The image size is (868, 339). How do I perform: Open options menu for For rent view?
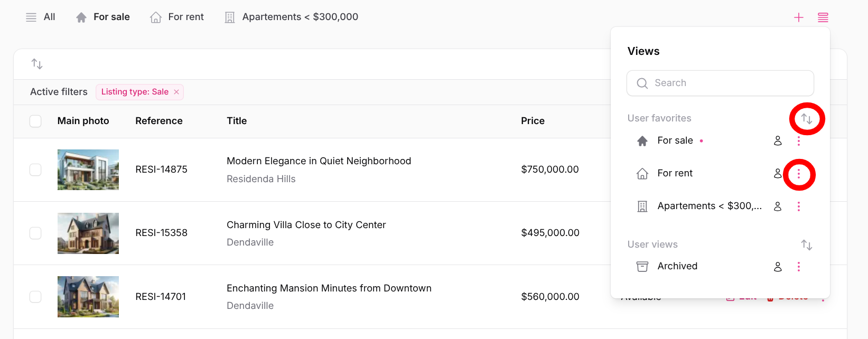(798, 174)
